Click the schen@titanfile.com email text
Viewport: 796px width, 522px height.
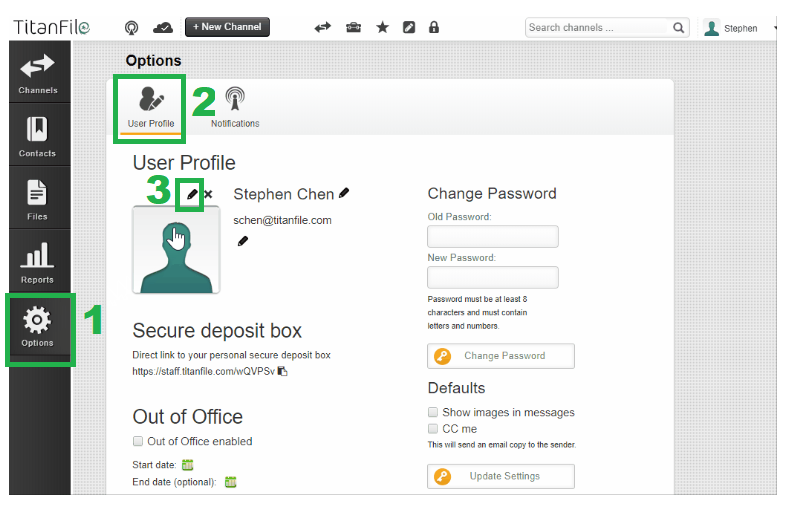tap(282, 220)
